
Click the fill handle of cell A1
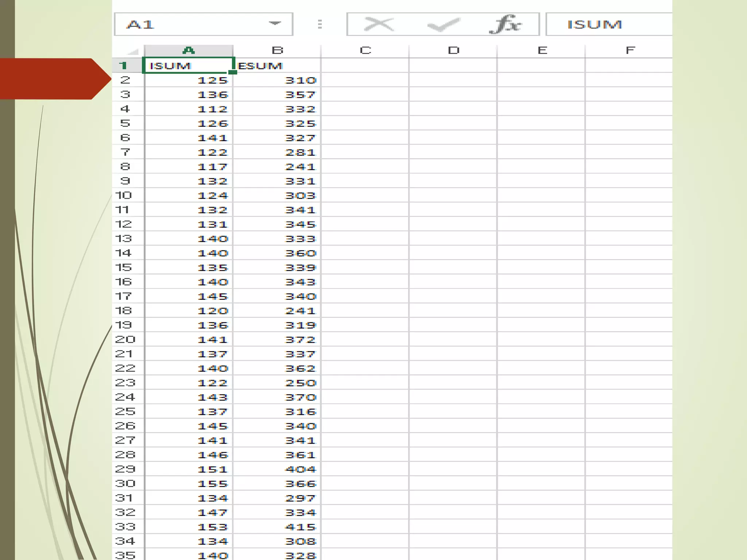pyautogui.click(x=232, y=72)
